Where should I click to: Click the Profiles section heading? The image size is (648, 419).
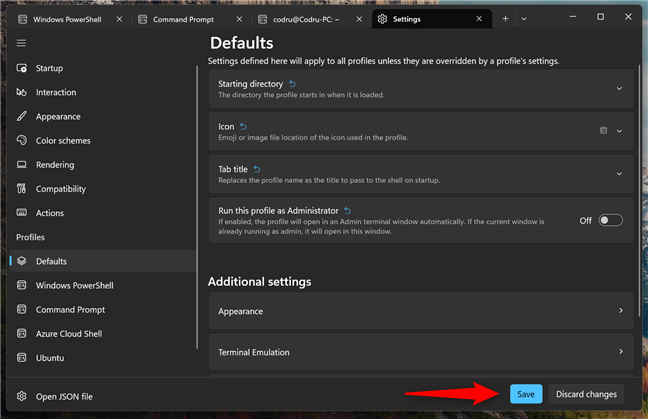click(x=30, y=237)
